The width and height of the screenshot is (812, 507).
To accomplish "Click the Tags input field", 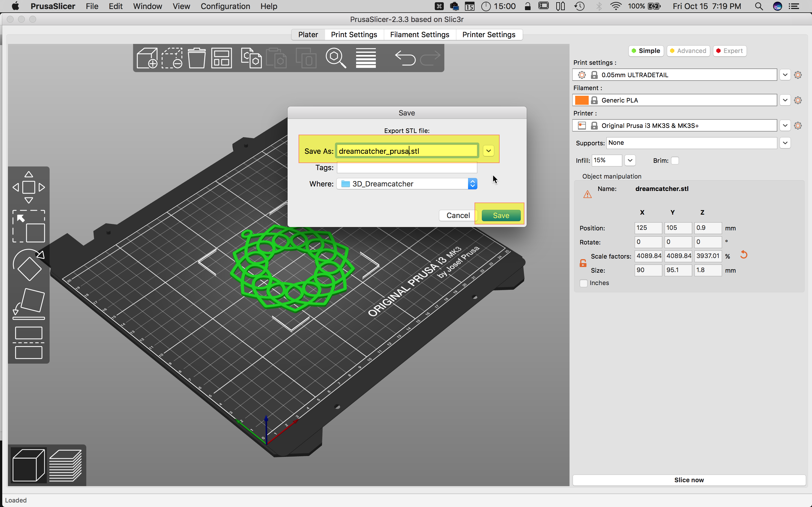I will coord(407,167).
